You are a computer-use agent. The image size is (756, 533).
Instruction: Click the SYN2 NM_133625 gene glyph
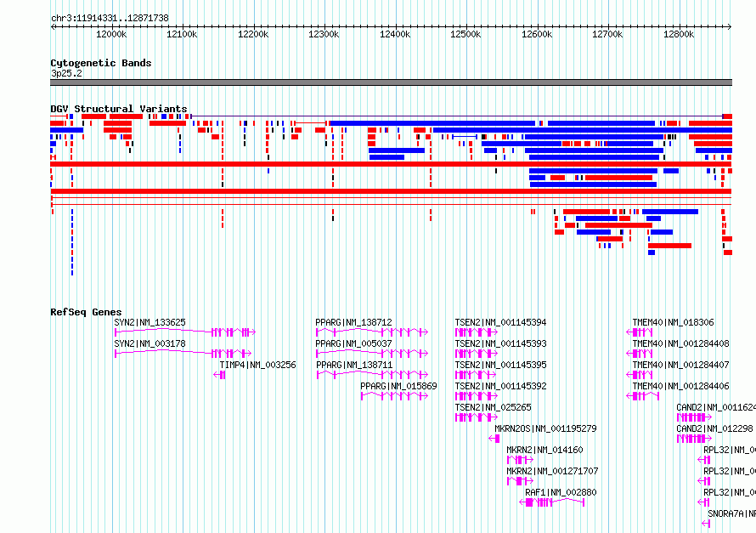coord(185,332)
